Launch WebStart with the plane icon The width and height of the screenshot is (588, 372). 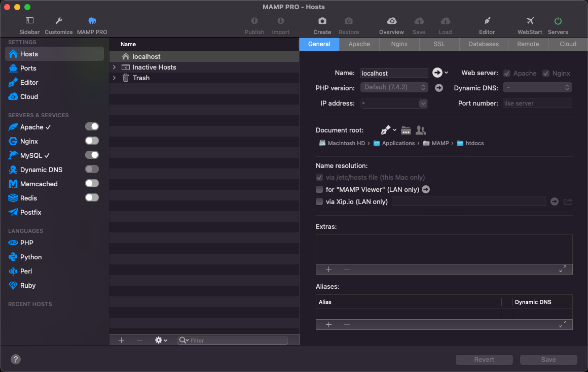(x=530, y=21)
